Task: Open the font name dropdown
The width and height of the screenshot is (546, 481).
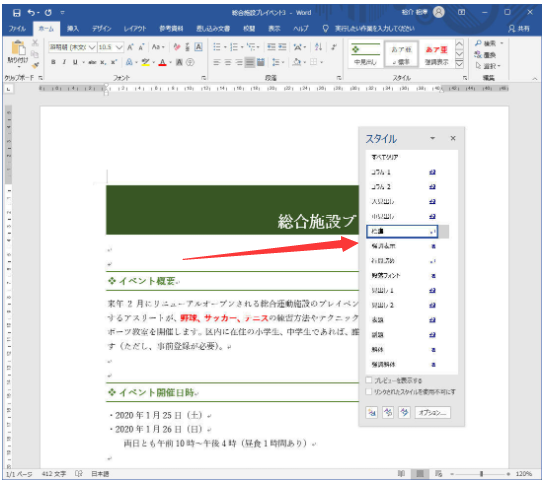Action: click(x=92, y=47)
